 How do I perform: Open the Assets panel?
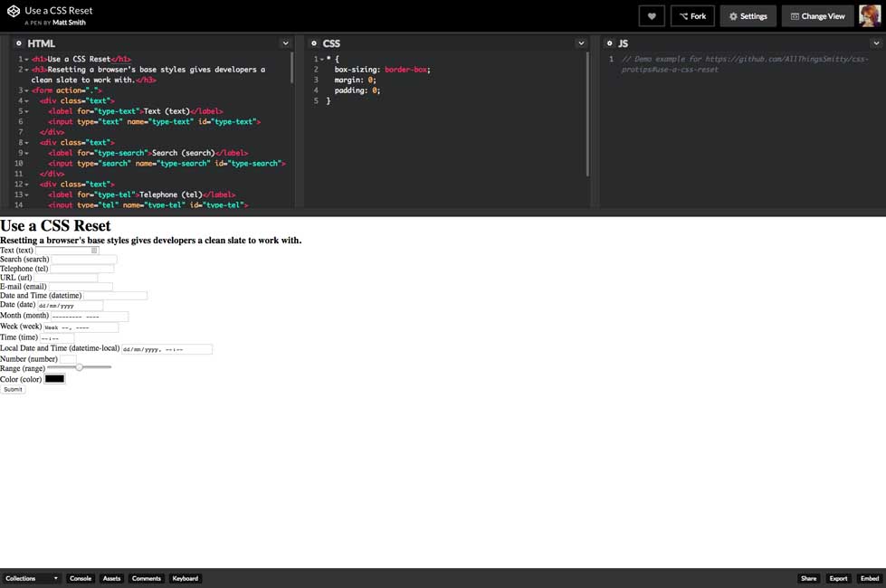tap(111, 578)
